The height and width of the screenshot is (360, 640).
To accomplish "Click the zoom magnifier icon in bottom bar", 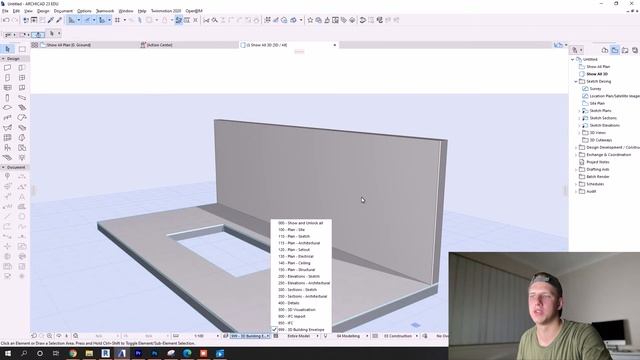I will pos(49,336).
